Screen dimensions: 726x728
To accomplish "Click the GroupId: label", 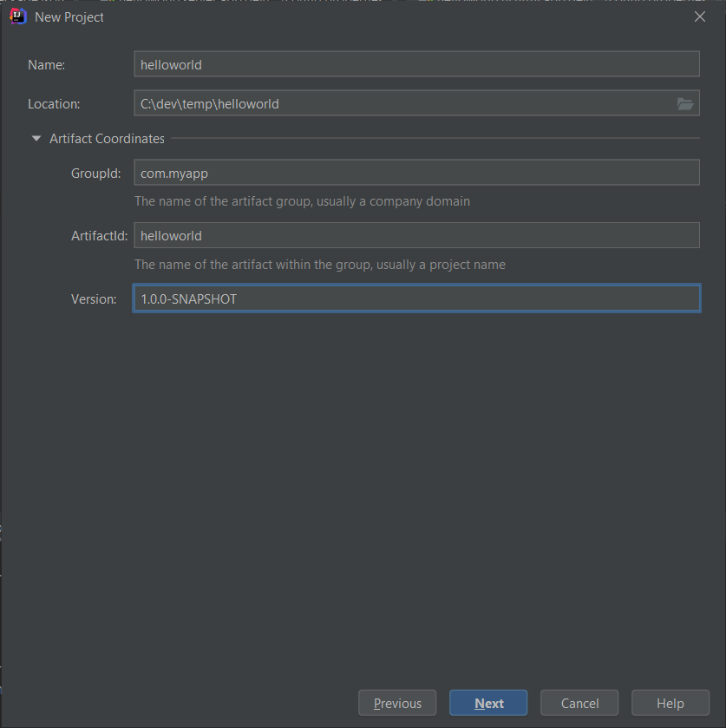I will (95, 174).
